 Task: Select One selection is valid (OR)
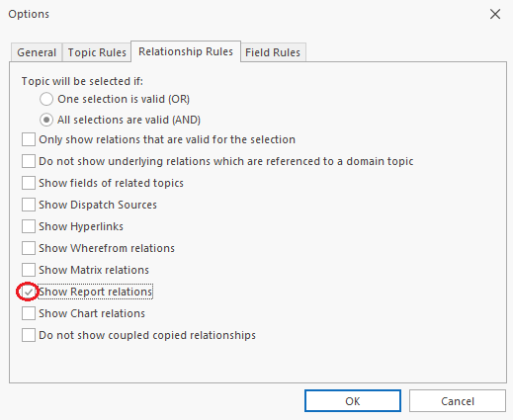click(x=46, y=99)
